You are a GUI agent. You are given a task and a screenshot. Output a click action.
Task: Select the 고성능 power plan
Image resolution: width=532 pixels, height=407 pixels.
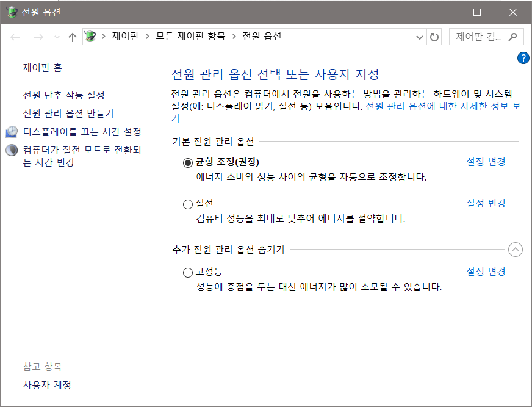coord(188,273)
